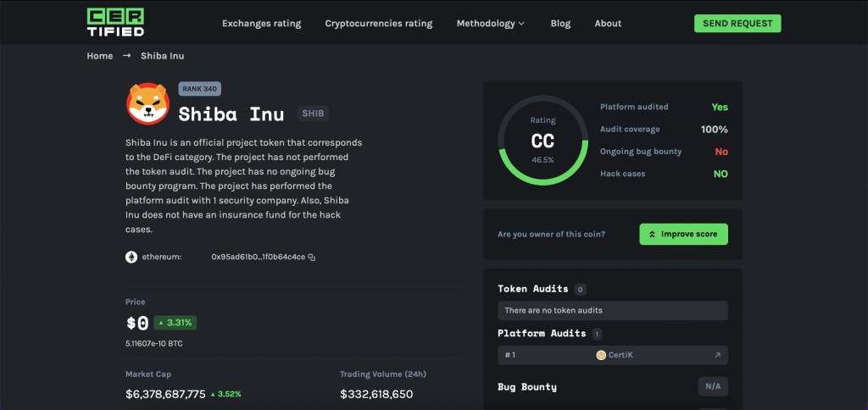Click the Ongoing bug bounty No value
Viewport: 868px width, 410px height.
[x=721, y=152]
